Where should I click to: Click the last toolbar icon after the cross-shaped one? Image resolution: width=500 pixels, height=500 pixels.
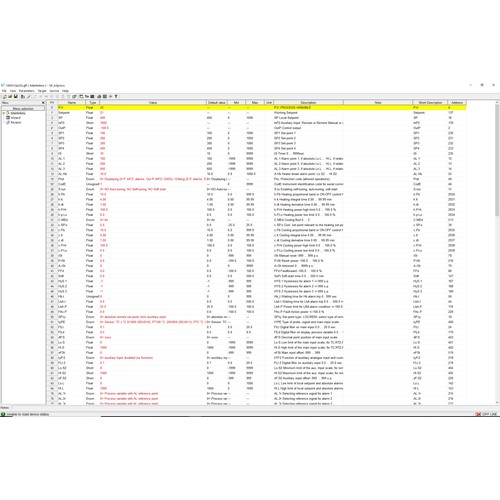(x=116, y=96)
